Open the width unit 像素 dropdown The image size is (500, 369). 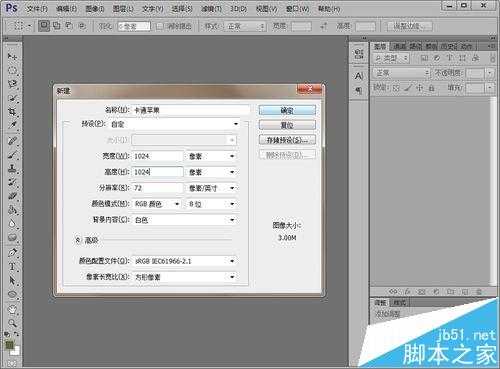(212, 156)
